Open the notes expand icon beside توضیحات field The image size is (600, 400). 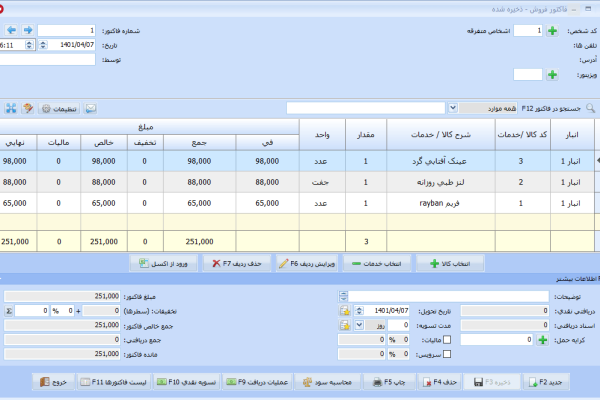click(343, 296)
